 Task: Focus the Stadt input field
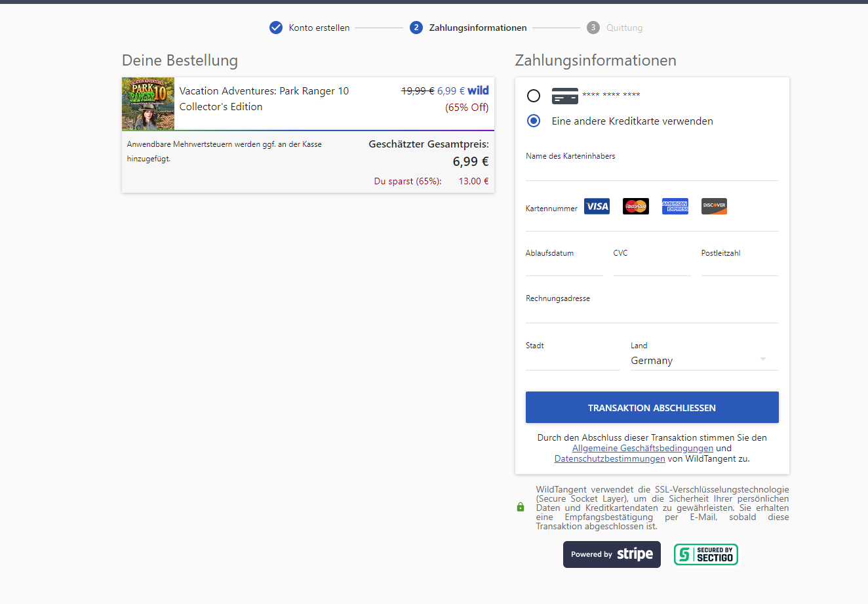(573, 361)
